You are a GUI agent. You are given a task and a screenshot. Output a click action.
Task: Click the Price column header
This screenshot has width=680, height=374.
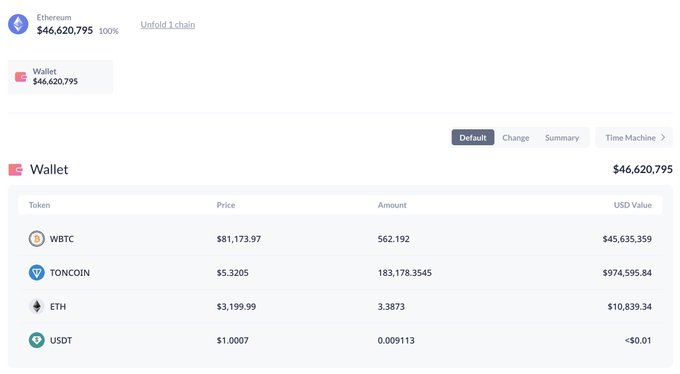click(x=226, y=205)
